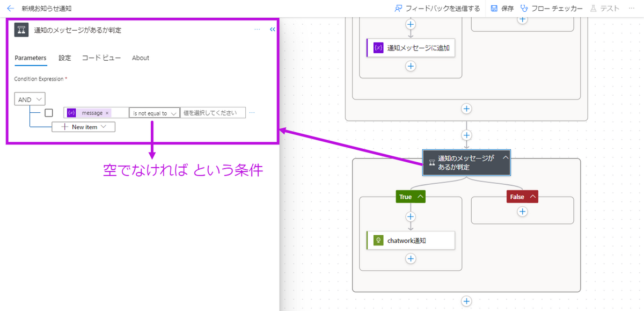Click the flow checker stethoscope icon
644x311 pixels.
coord(524,9)
